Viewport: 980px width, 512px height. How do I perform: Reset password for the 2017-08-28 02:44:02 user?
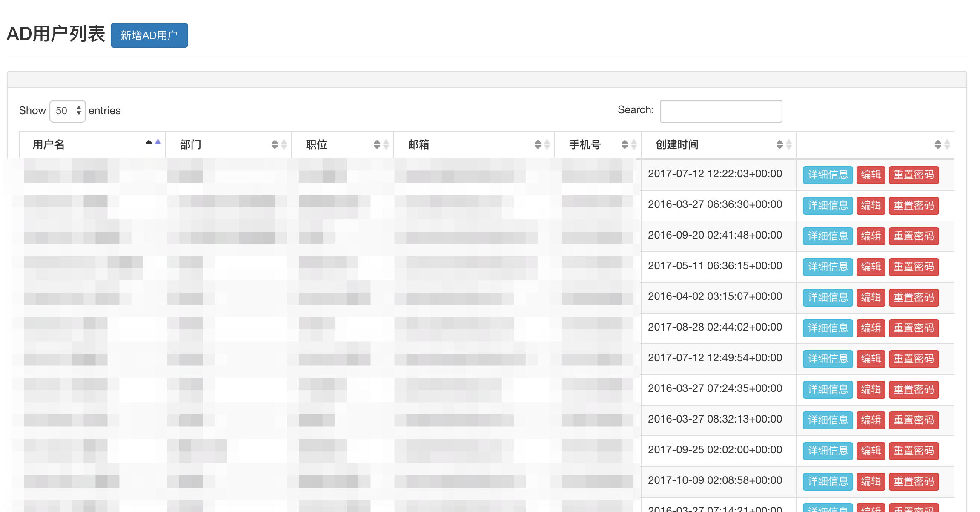(914, 328)
